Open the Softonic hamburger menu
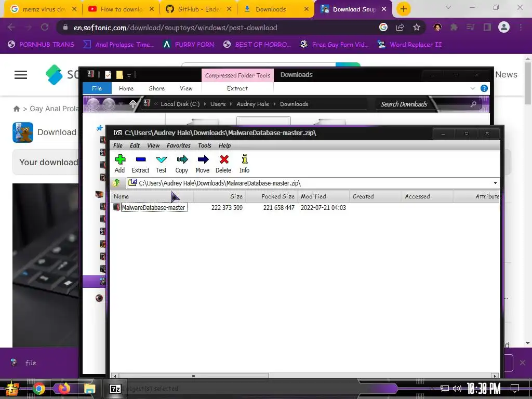Viewport: 532px width, 399px height. (21, 75)
